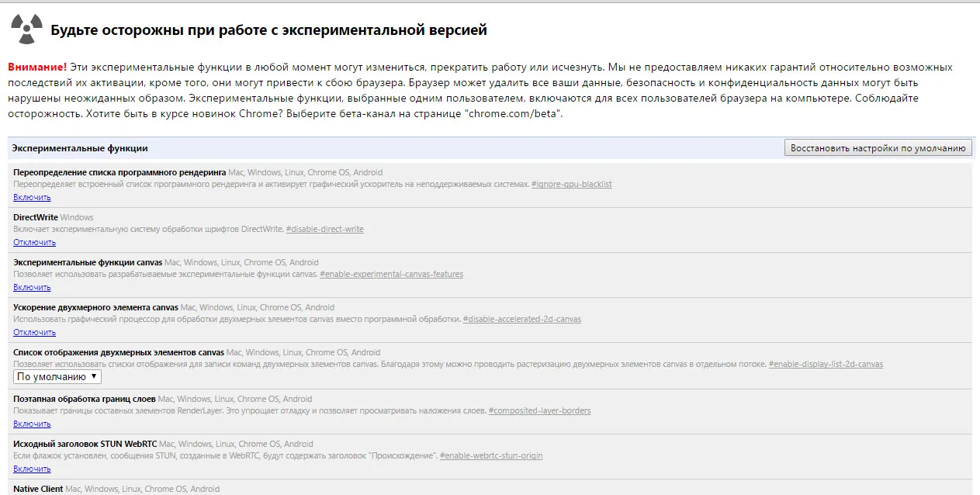
Task: Enable Исходный заголовок STUN WebRTC via Включить
Action: tap(32, 469)
